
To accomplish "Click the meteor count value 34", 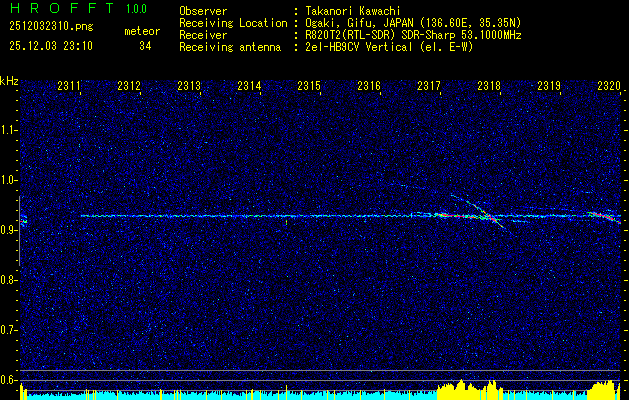I will pos(145,46).
